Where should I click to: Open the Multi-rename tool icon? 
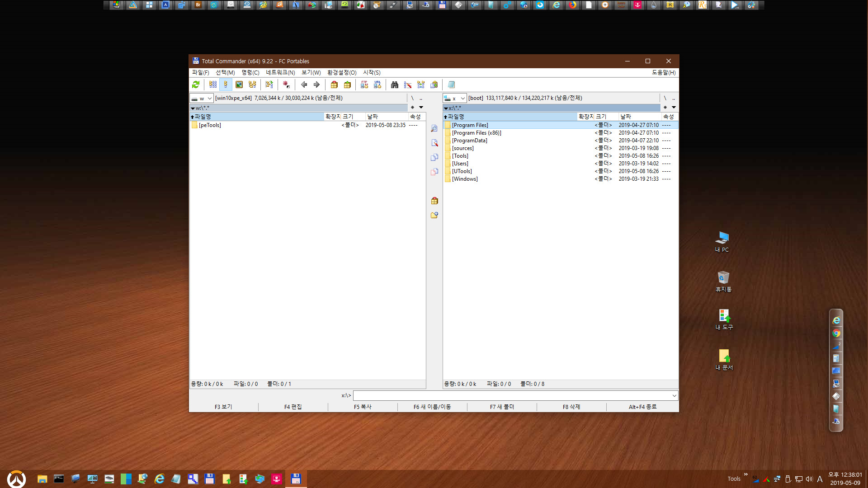click(x=408, y=84)
